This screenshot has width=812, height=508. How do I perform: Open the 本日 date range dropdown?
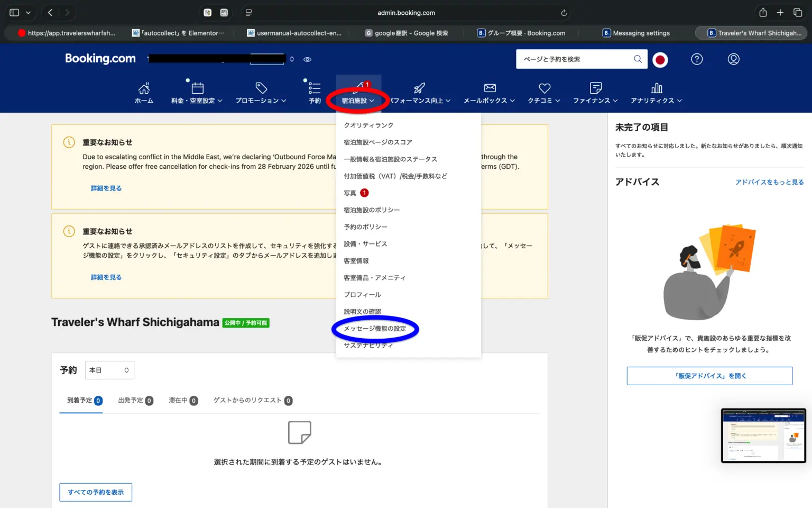tap(109, 370)
